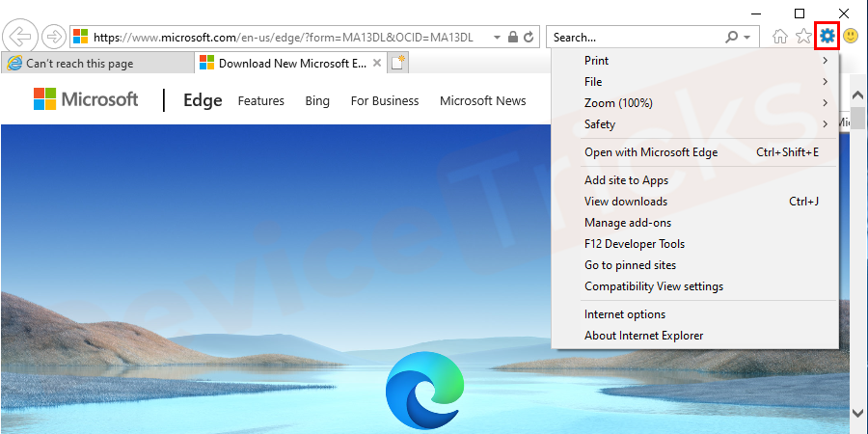Click the scrollbar up arrow
This screenshot has height=434, width=868.
point(858,95)
